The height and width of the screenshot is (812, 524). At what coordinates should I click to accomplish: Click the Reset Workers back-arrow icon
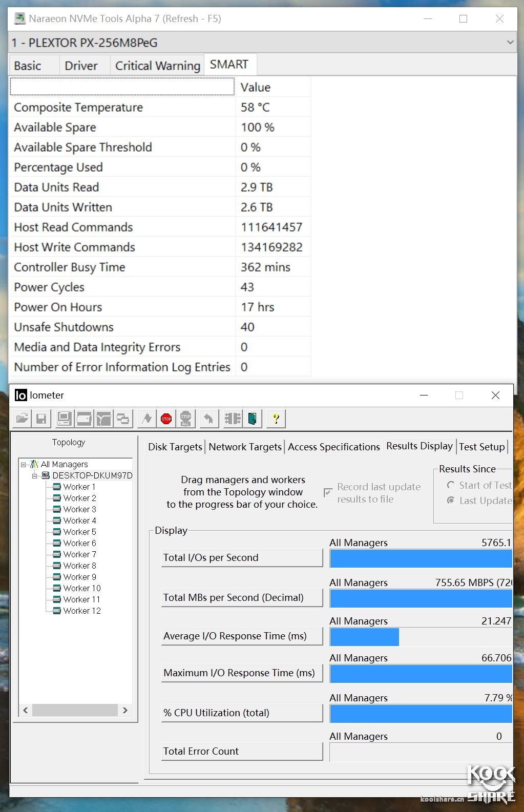coord(208,419)
